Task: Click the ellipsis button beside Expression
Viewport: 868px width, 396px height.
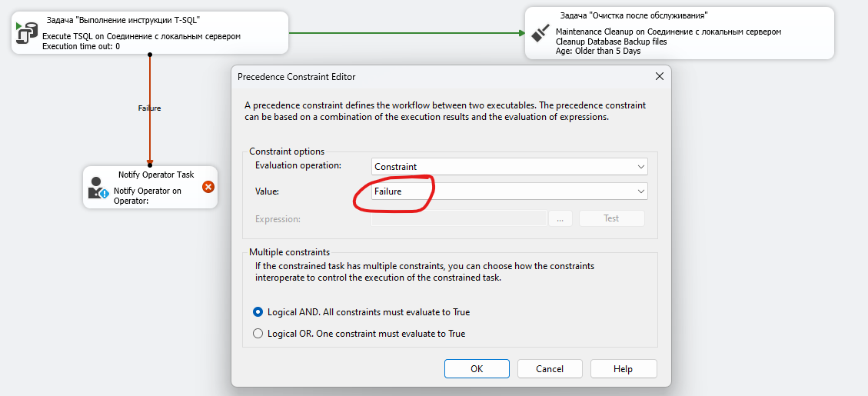Action: (x=560, y=218)
